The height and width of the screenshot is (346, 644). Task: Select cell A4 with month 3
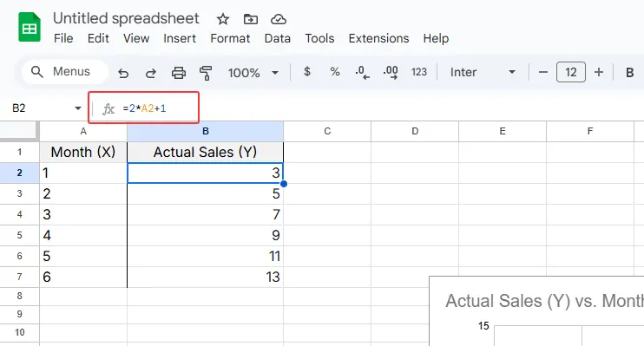(x=83, y=215)
